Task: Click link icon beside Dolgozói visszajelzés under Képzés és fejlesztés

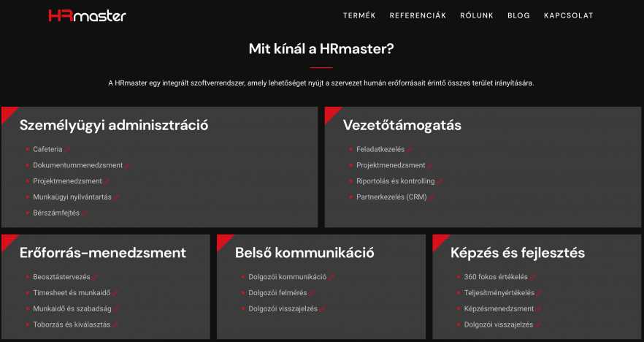Action: 537,325
